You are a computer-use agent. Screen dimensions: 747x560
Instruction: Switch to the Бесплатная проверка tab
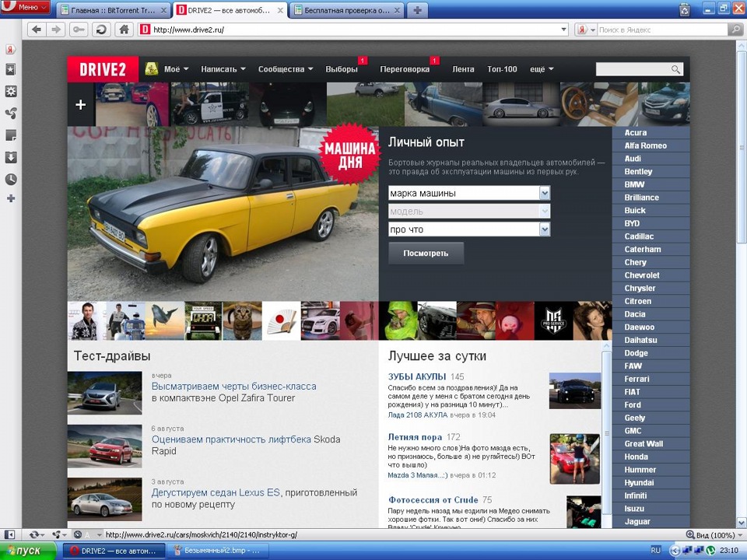[347, 10]
